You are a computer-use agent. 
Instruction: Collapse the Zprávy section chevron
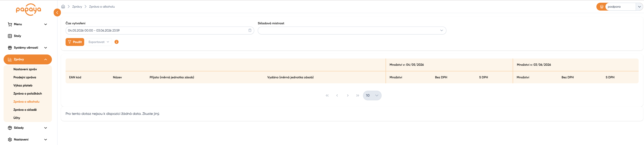tap(46, 59)
